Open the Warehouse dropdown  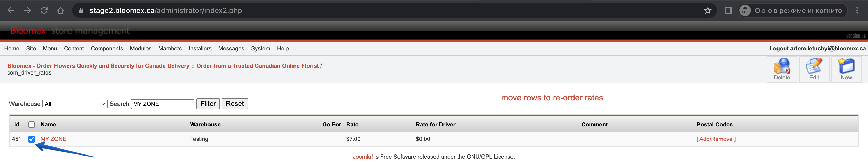(x=75, y=104)
